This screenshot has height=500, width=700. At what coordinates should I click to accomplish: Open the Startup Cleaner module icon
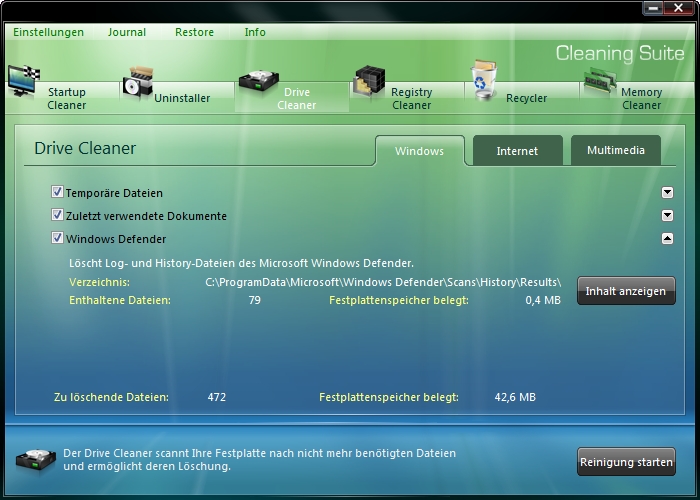pyautogui.click(x=23, y=82)
